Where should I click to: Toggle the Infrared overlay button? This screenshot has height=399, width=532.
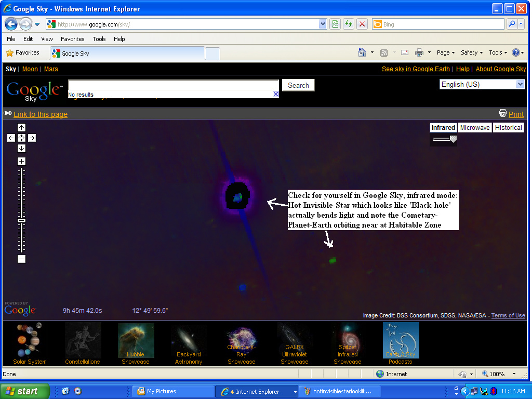pos(443,128)
